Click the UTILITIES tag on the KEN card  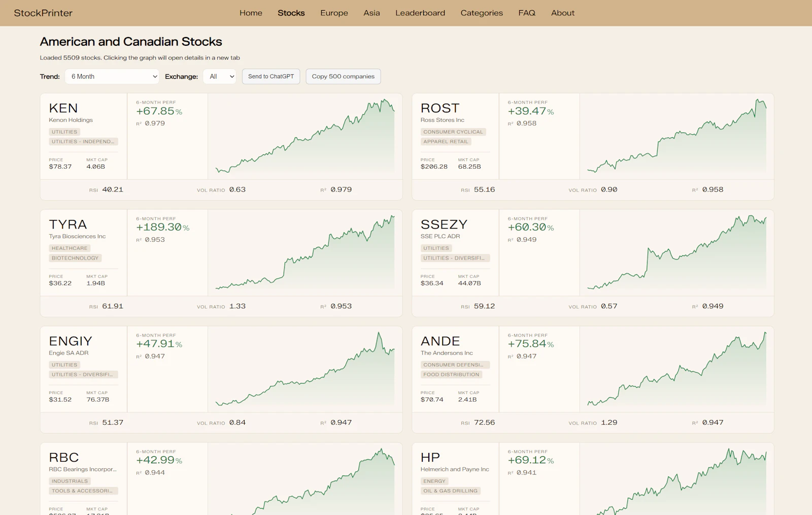[64, 132]
